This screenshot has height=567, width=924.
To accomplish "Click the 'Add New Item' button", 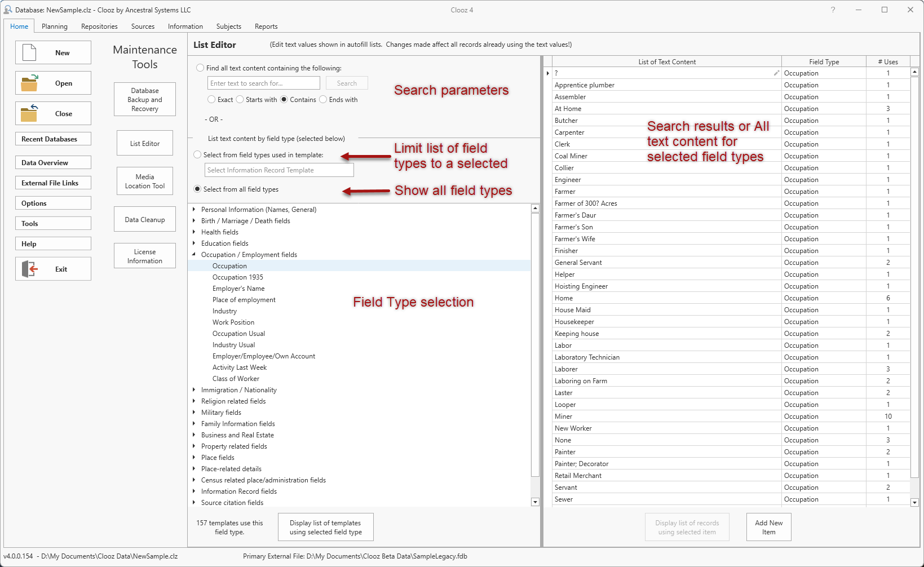I will [x=768, y=526].
